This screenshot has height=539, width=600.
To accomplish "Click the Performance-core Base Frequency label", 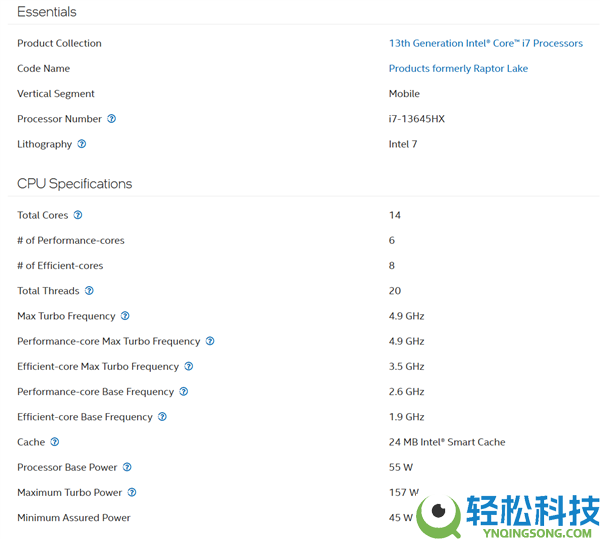I will (x=96, y=392).
